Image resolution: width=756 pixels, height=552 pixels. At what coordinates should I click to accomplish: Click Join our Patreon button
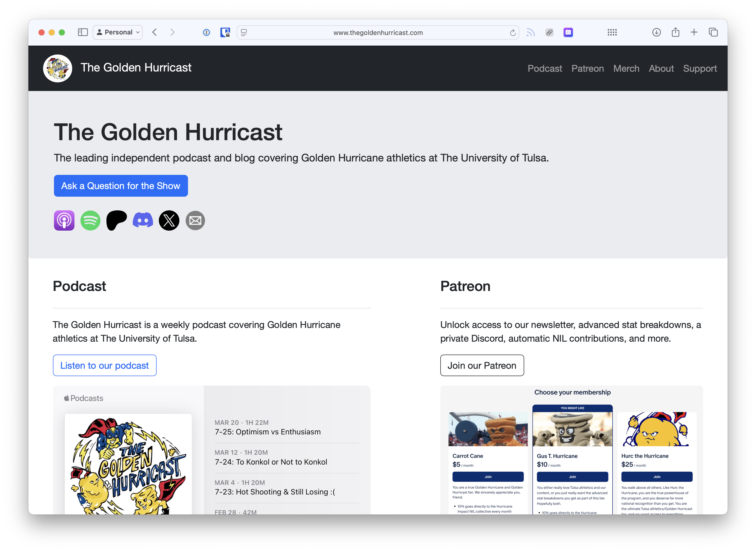[x=482, y=365]
